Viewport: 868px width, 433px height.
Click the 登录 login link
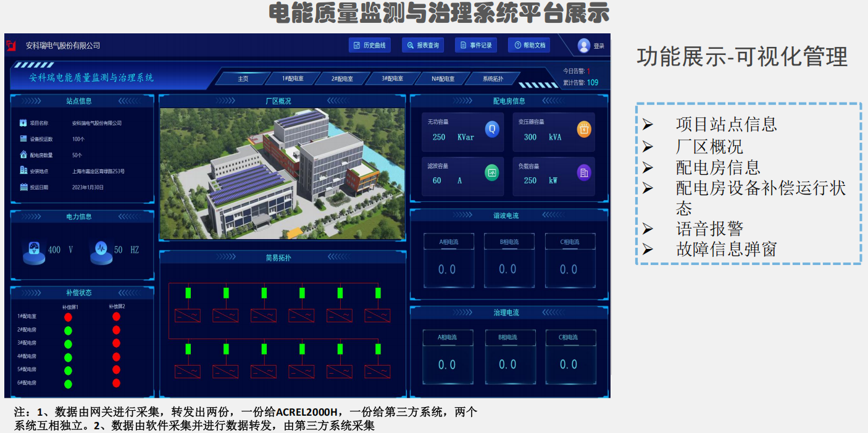599,46
